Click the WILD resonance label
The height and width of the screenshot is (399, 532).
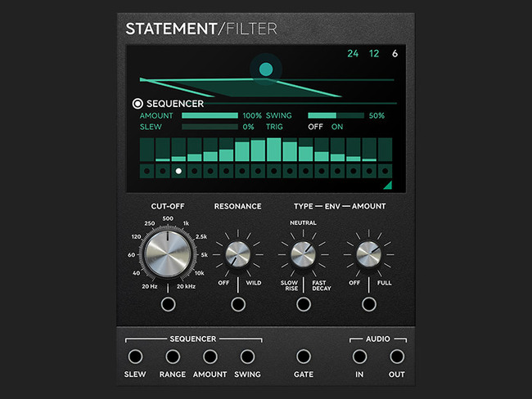[254, 283]
